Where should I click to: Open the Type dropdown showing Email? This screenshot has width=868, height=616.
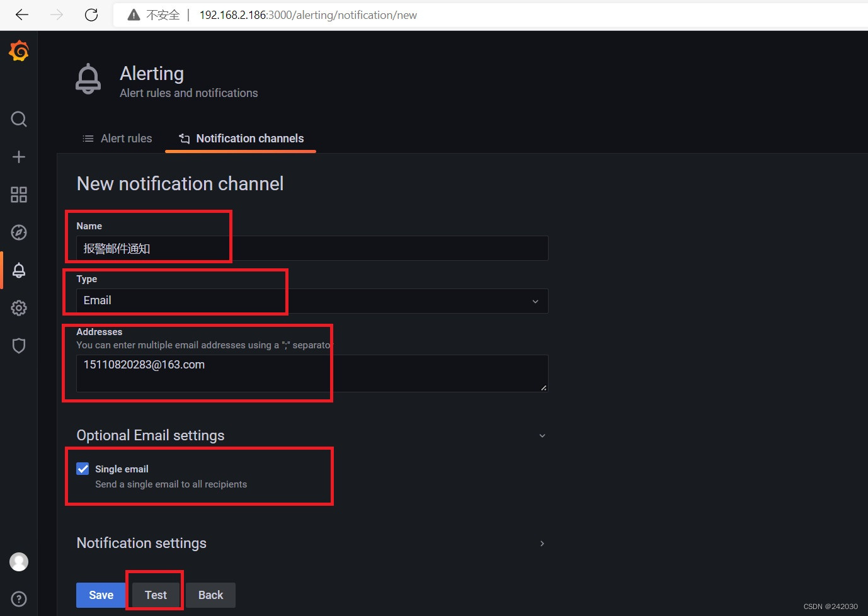click(312, 301)
